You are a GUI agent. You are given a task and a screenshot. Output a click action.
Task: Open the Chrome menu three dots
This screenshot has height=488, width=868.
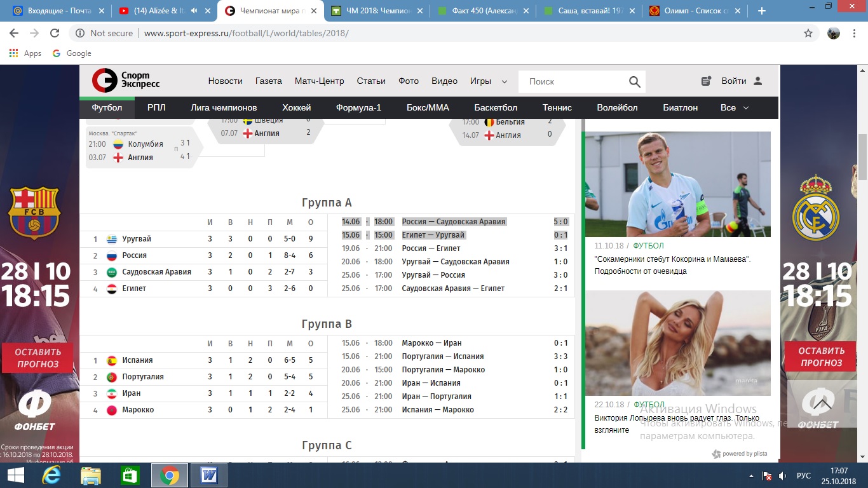(855, 33)
